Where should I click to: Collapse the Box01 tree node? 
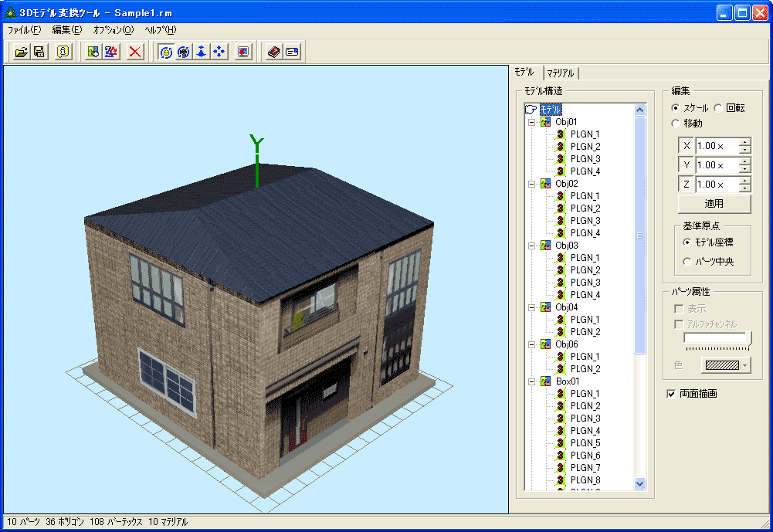tap(531, 381)
